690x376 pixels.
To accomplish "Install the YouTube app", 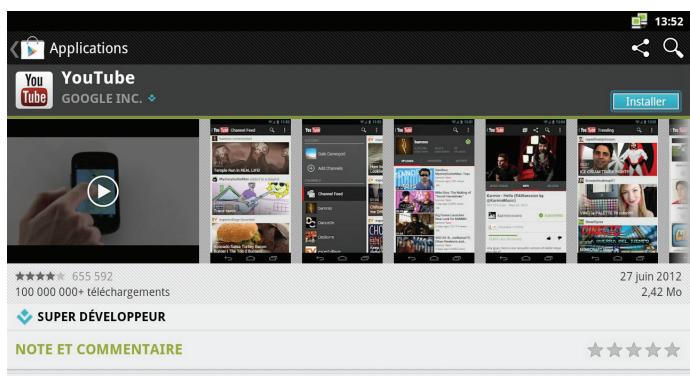I will pos(645,101).
